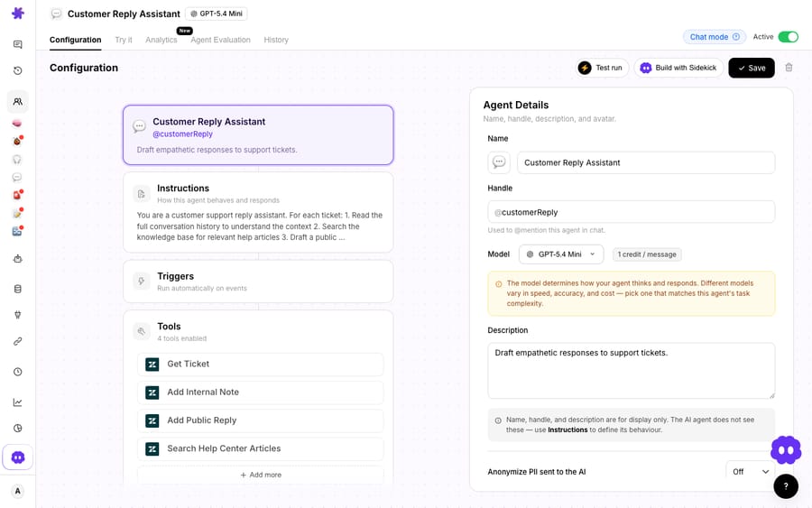This screenshot has height=508, width=812.
Task: Click Build with Sidekick button
Action: [x=678, y=68]
